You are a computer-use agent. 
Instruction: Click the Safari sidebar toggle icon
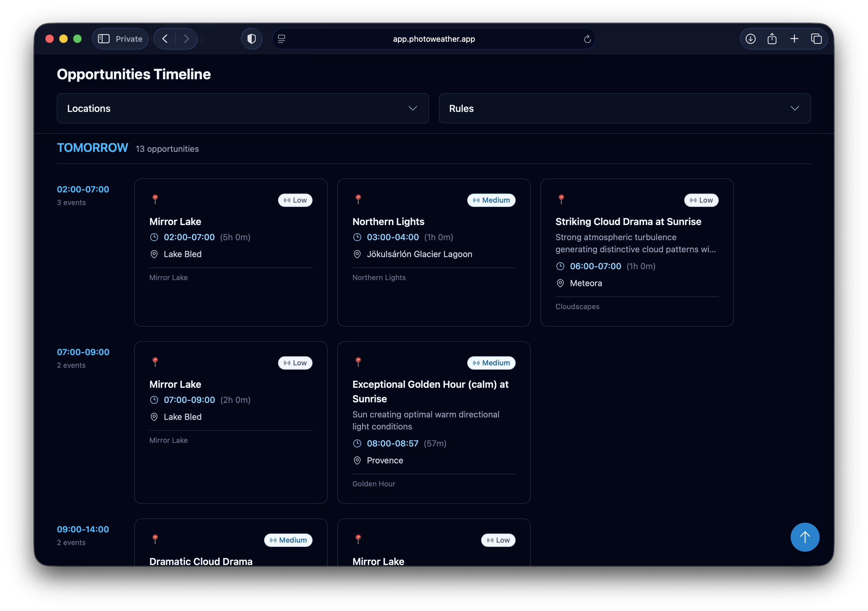click(104, 39)
